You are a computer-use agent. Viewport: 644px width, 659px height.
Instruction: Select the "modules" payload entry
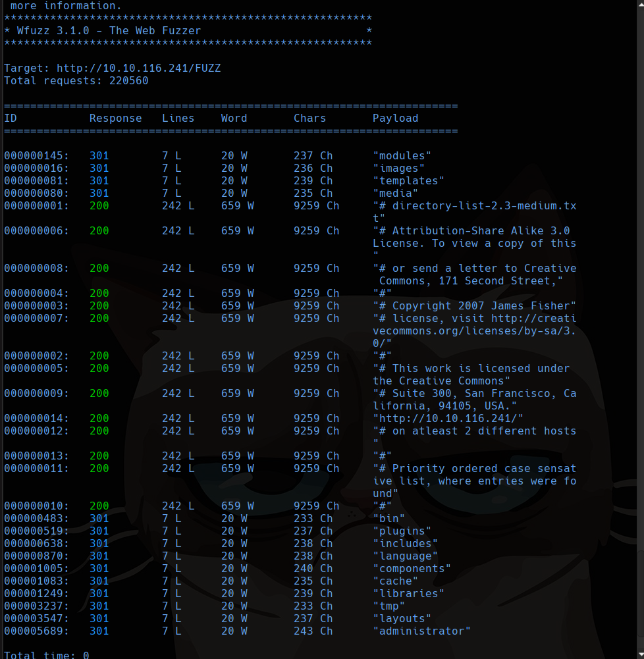point(402,155)
